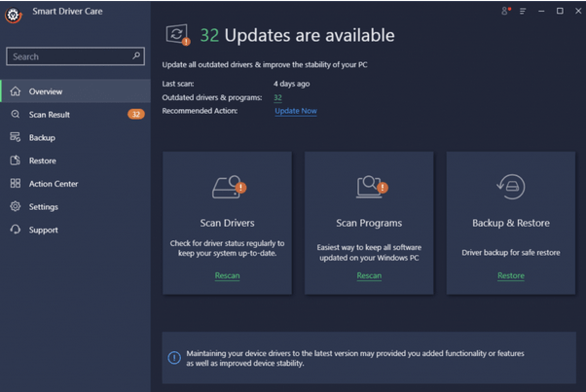Click the 'Update all outdated drivers' subtitle
Image resolution: width=586 pixels, height=392 pixels.
coord(265,64)
